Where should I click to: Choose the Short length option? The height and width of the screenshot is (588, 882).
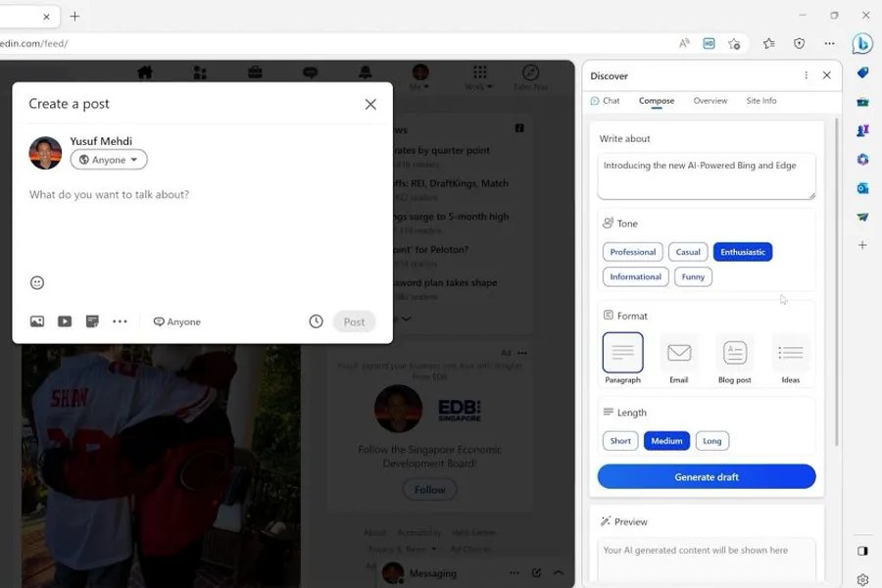[620, 441]
